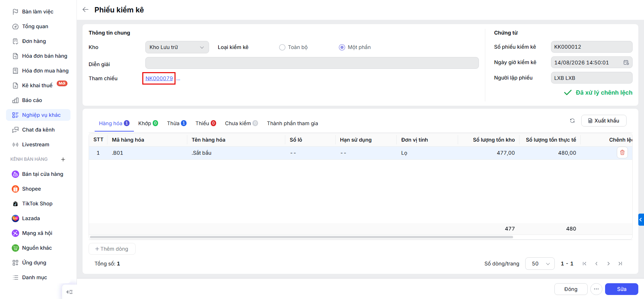Switch to the Thừa tab

click(x=177, y=123)
